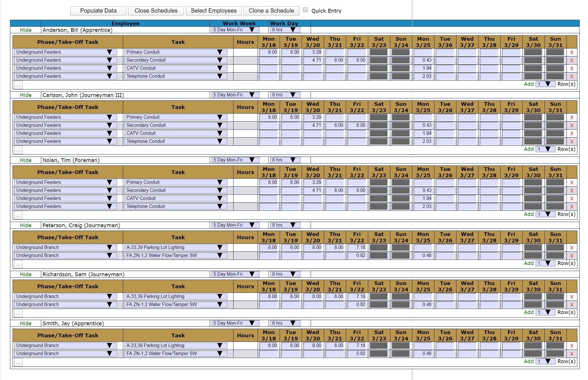Image resolution: width=588 pixels, height=380 pixels.
Task: Click the ellipsis button under Peterson's task table
Action: tap(18, 264)
